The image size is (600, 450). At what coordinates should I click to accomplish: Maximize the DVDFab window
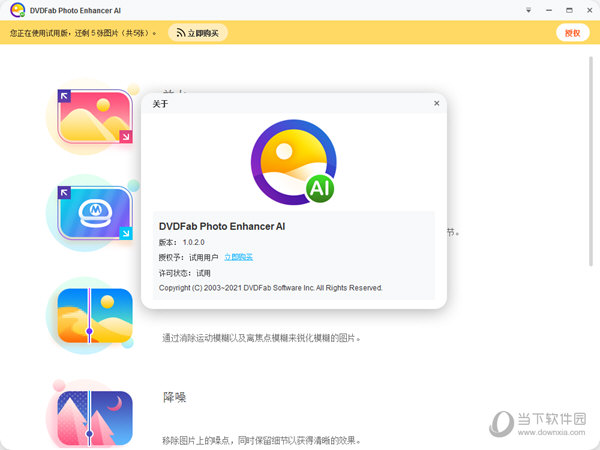pyautogui.click(x=569, y=10)
